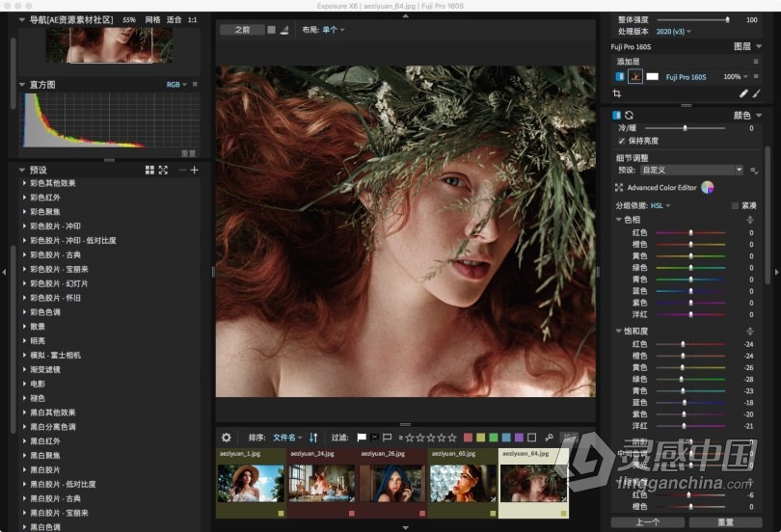Toggle the 之前 before view
This screenshot has height=532, width=781.
pyautogui.click(x=242, y=30)
